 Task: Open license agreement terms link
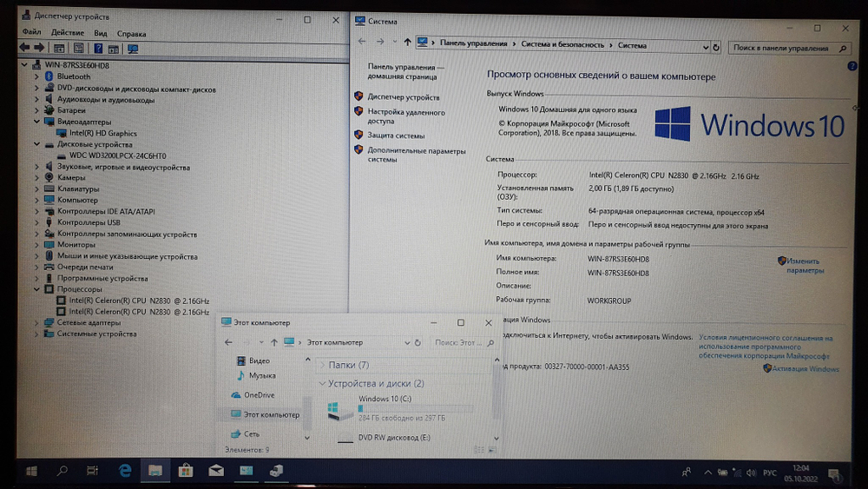[x=765, y=347]
